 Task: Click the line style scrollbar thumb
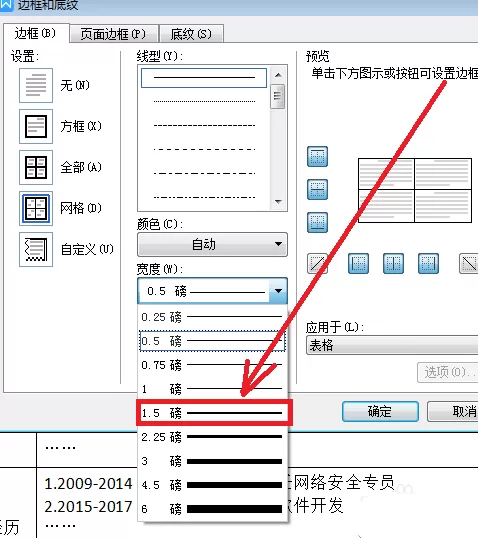click(278, 96)
